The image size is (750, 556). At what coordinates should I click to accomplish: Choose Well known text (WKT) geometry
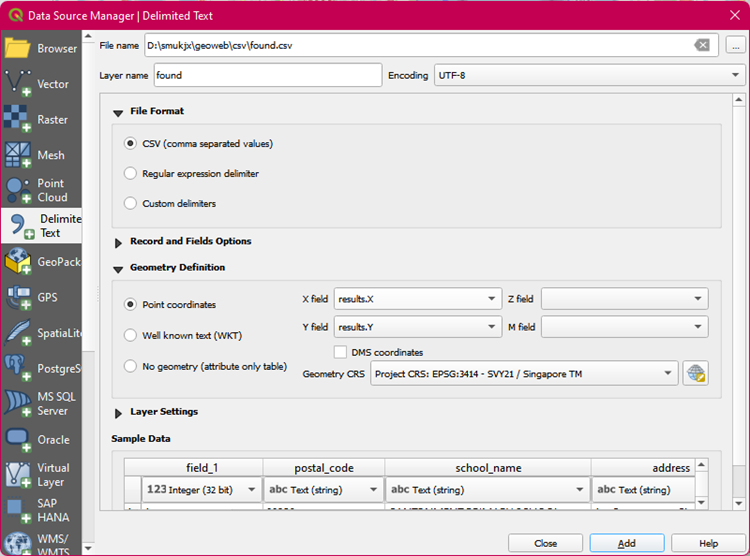click(x=130, y=335)
